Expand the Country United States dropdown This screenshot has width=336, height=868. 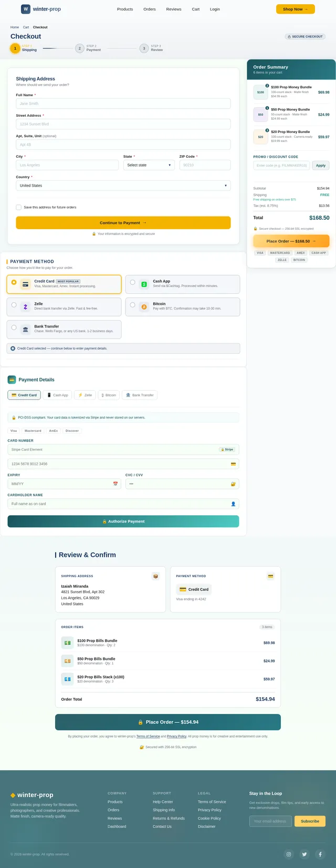[x=123, y=186]
